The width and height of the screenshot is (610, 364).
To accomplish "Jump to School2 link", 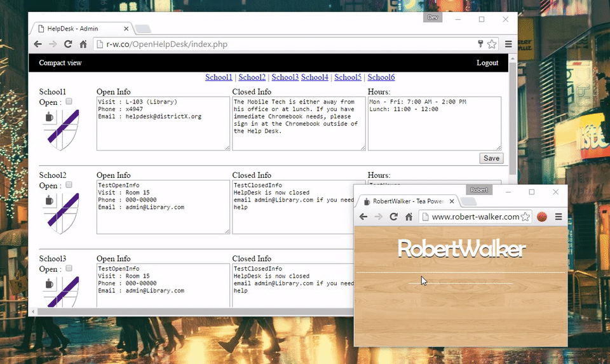I will click(252, 77).
